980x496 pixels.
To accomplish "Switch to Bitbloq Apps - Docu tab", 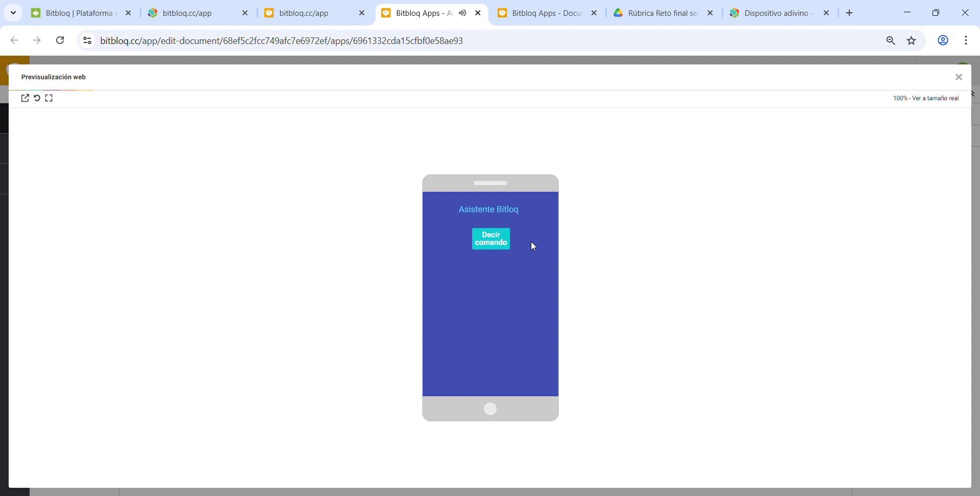I will click(547, 13).
